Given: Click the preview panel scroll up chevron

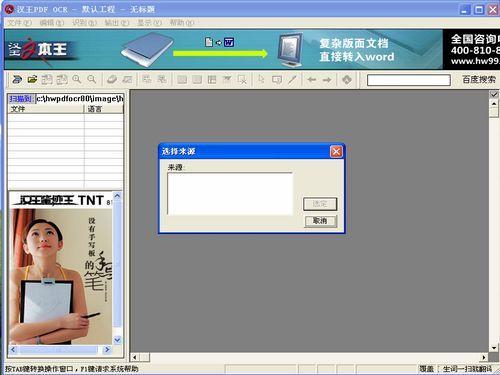Looking at the screenshot, I should [117, 196].
